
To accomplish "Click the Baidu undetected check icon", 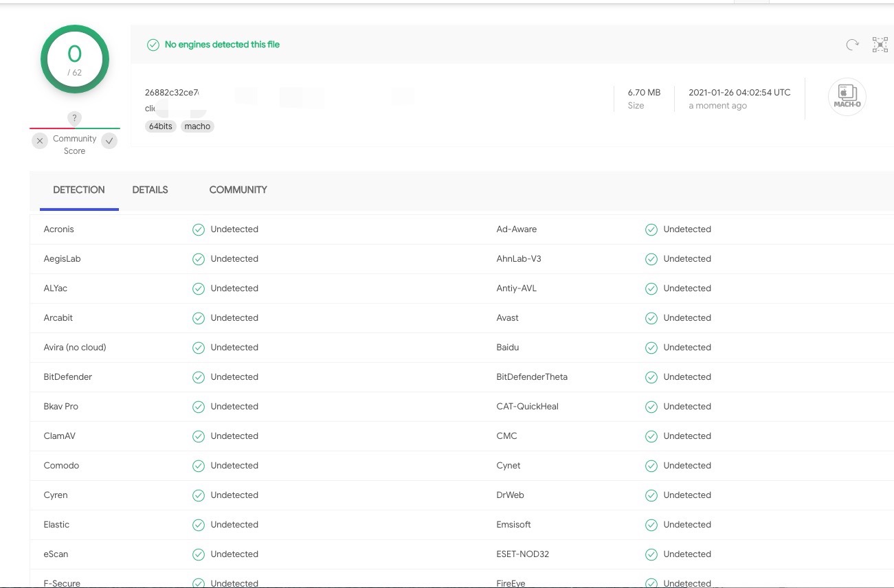I will tap(651, 348).
